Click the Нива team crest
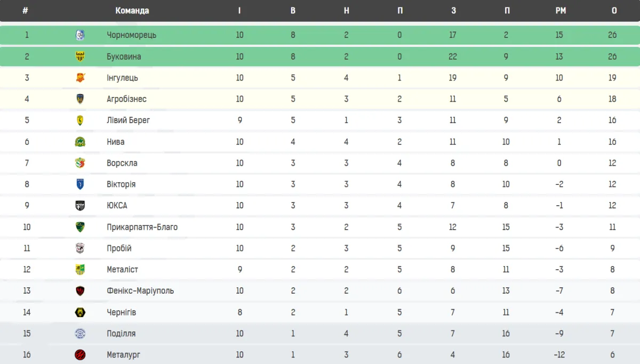 [80, 142]
